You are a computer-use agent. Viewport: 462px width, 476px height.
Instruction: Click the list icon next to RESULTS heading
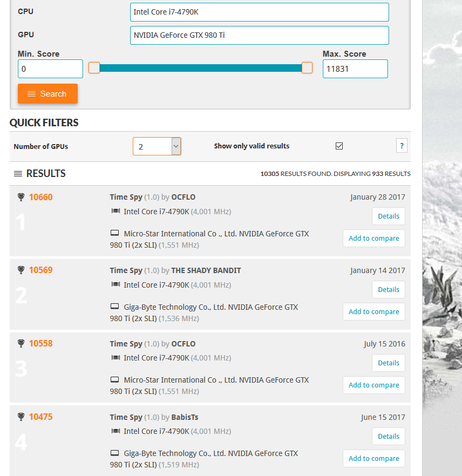(18, 174)
